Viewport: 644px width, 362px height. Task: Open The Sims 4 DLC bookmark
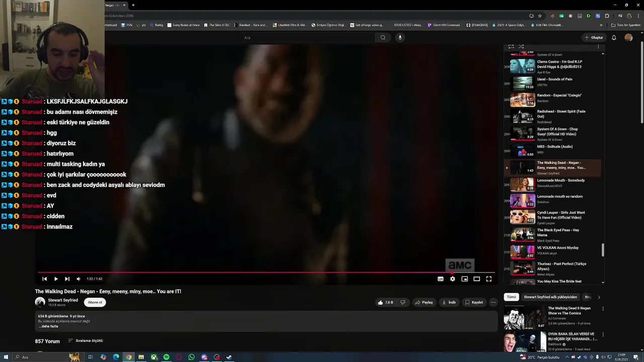217,25
